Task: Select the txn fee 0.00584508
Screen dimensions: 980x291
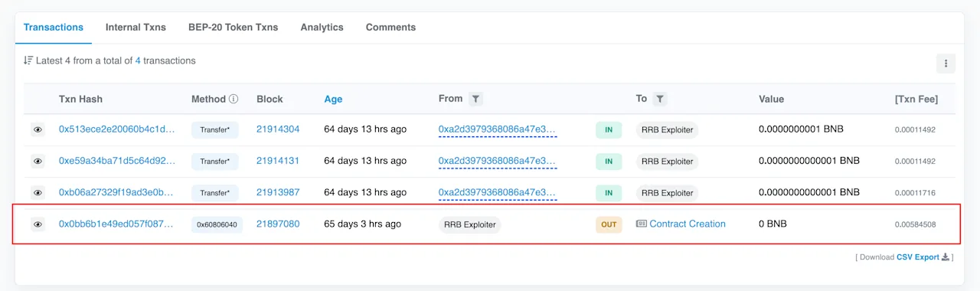Action: click(915, 224)
